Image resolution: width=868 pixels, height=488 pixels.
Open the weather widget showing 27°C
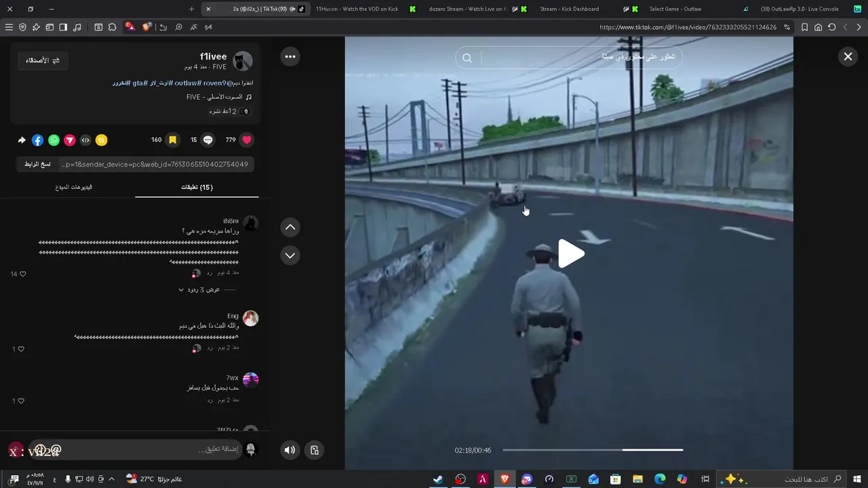(x=154, y=479)
